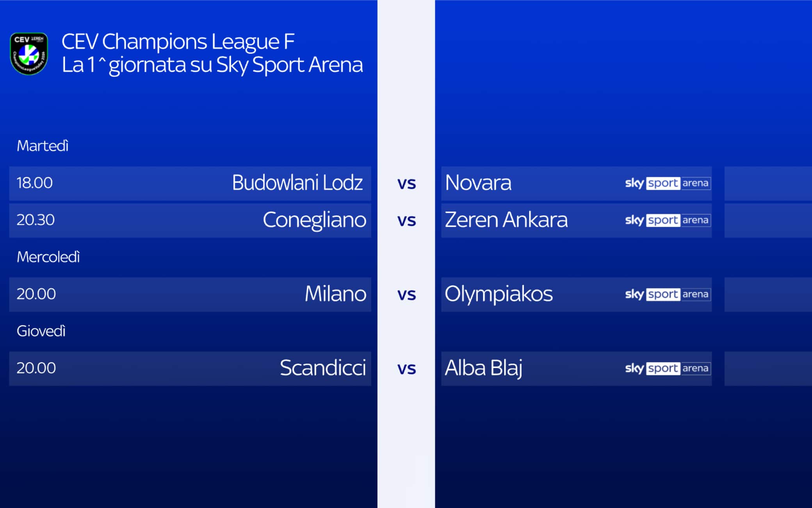Choose the Conegliano team name
The width and height of the screenshot is (812, 508).
click(x=314, y=220)
